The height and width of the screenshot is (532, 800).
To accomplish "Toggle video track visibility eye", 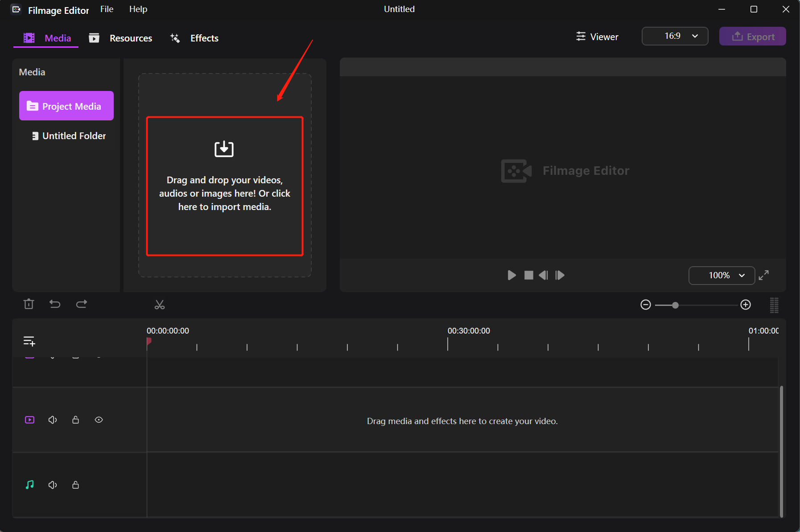I will click(x=99, y=420).
